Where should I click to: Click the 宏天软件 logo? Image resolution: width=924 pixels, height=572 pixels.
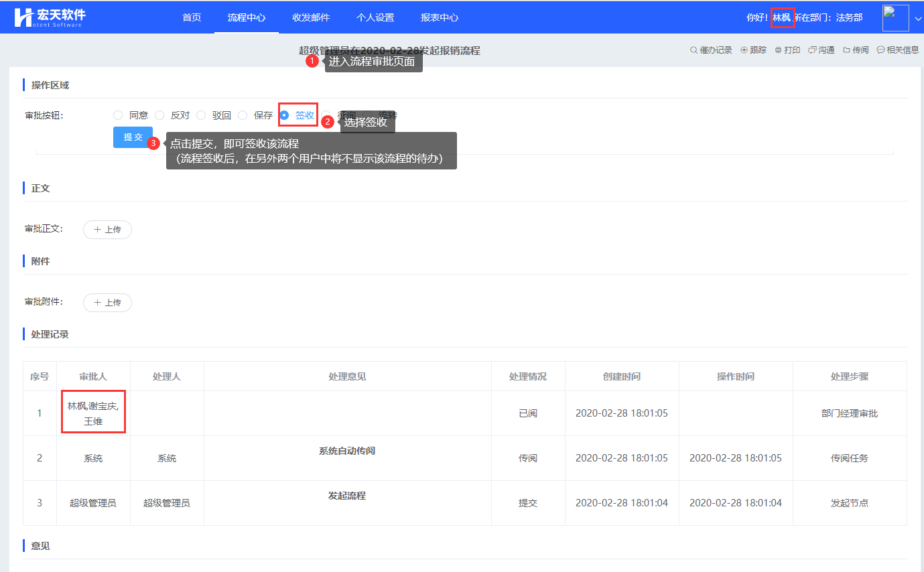50,17
